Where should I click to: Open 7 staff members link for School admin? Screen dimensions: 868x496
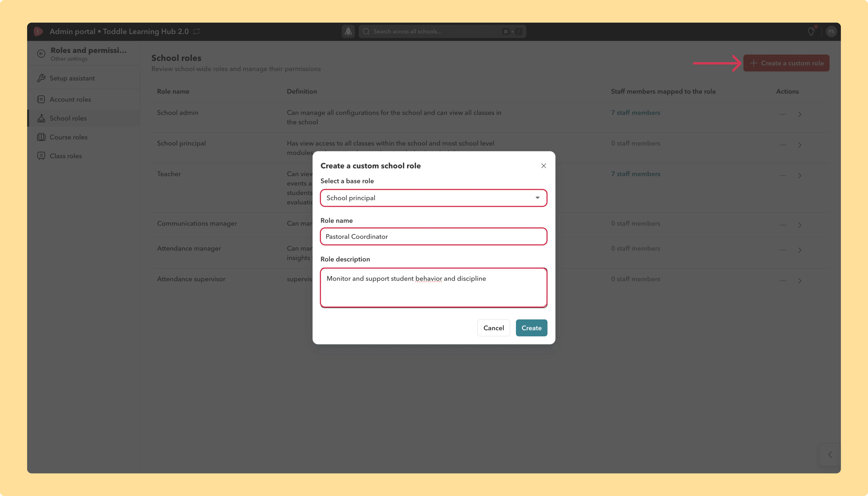635,112
